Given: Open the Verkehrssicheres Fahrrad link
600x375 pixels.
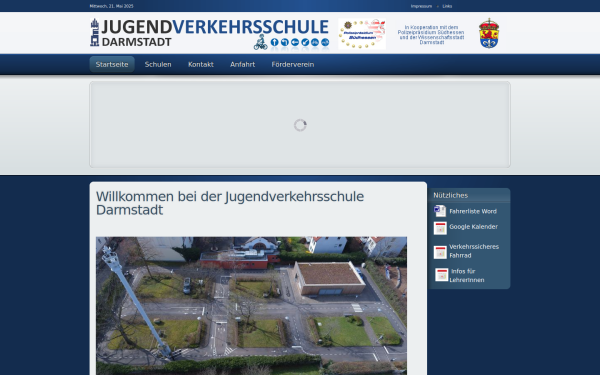Looking at the screenshot, I should (x=474, y=251).
